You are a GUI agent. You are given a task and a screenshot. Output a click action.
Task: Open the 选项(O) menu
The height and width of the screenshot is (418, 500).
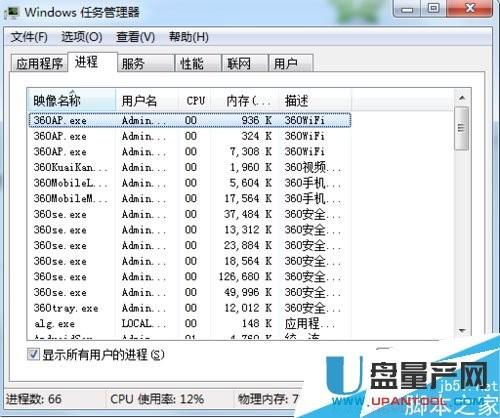[82, 37]
